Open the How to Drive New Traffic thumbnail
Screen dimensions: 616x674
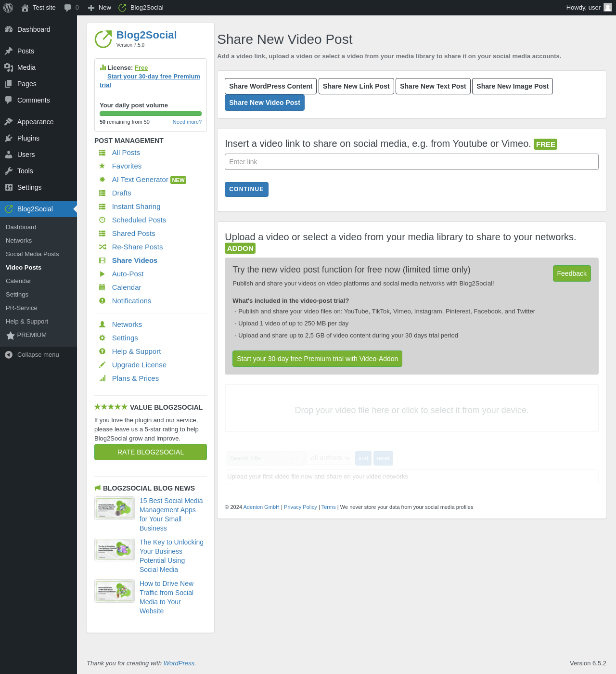tap(115, 591)
